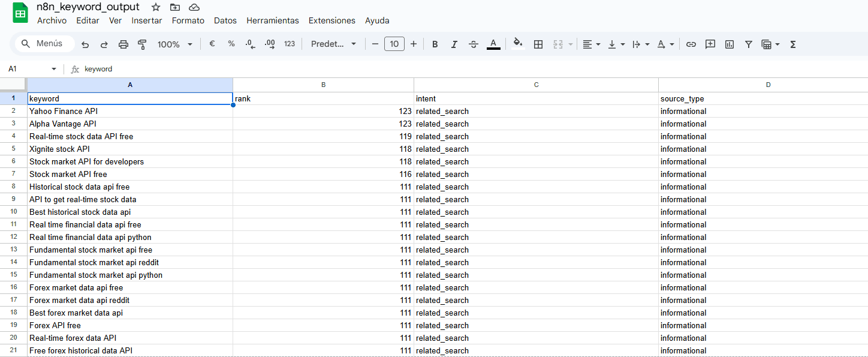Image resolution: width=868 pixels, height=357 pixels.
Task: Click the Menús search box
Action: [x=44, y=44]
